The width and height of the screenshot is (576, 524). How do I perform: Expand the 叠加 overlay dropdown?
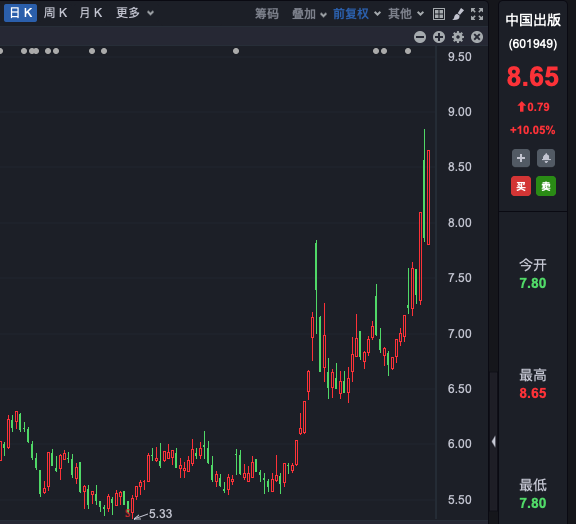pyautogui.click(x=309, y=14)
